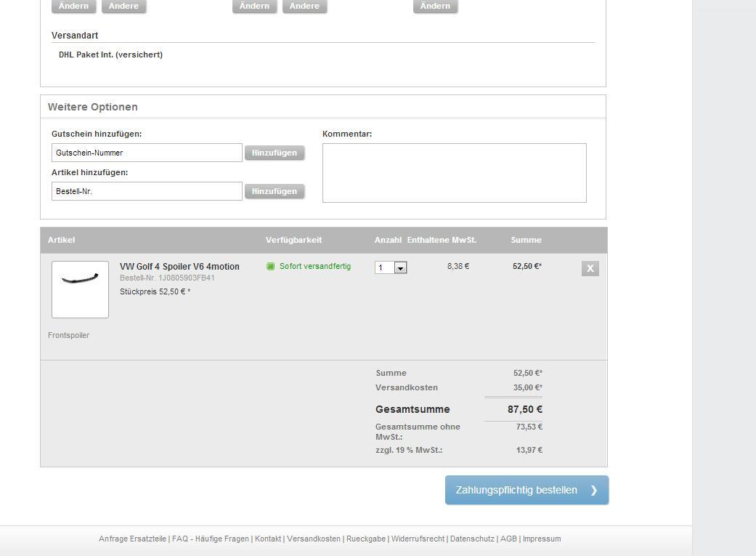
Task: Click the Frontspoiler product thumbnail
Action: [80, 289]
